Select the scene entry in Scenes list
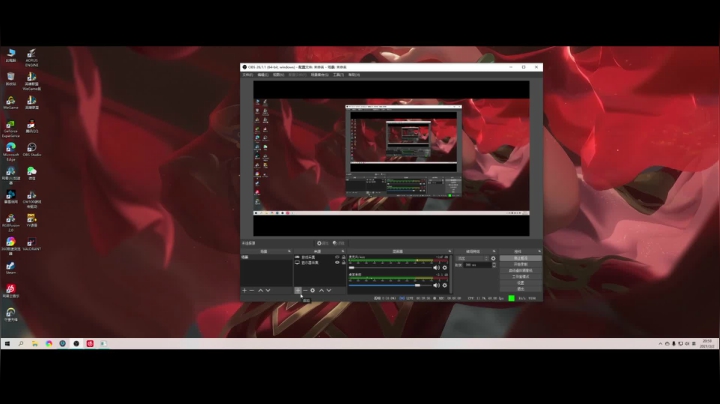Image resolution: width=720 pixels, height=404 pixels. [267, 257]
